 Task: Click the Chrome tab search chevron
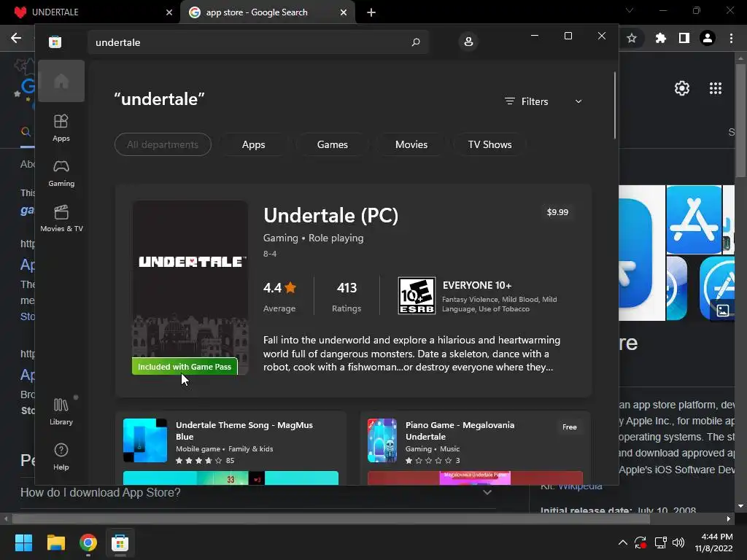[x=630, y=10]
